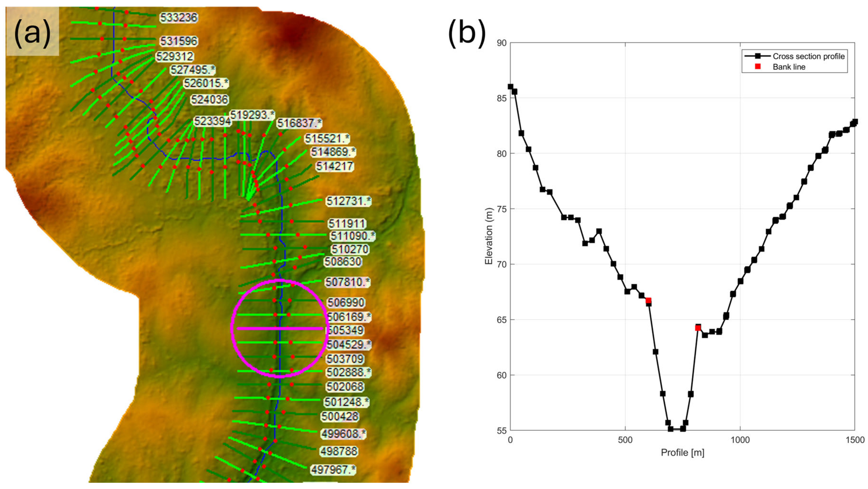Click y-axis tick label 70
The height and width of the screenshot is (489, 868).
pyautogui.click(x=502, y=264)
